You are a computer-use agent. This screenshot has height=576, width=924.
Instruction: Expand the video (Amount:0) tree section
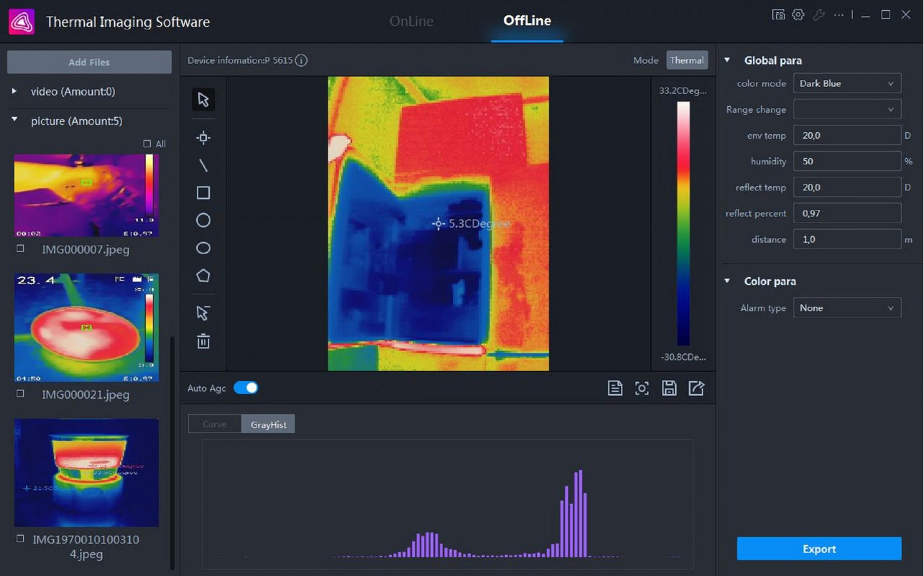[x=14, y=92]
